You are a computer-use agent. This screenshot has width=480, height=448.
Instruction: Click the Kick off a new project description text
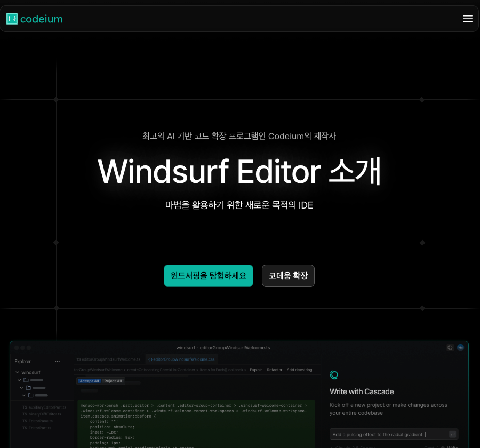[x=388, y=409]
